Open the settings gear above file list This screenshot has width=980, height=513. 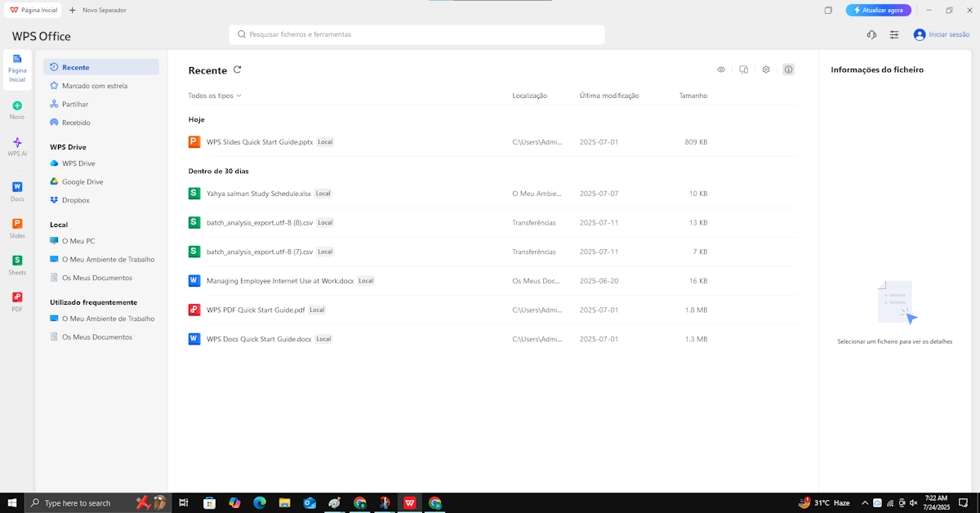tap(766, 69)
